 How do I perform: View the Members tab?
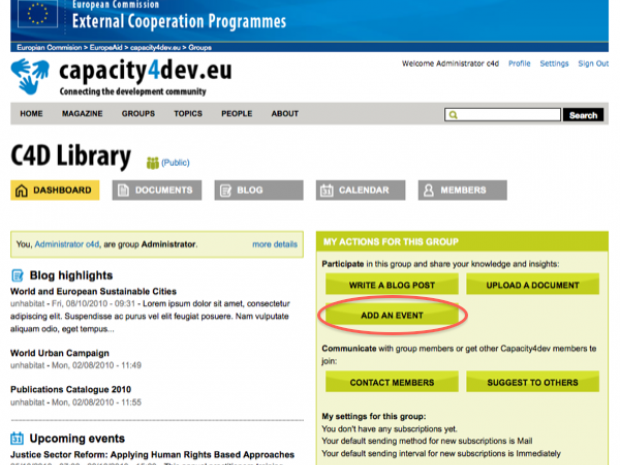click(x=456, y=190)
